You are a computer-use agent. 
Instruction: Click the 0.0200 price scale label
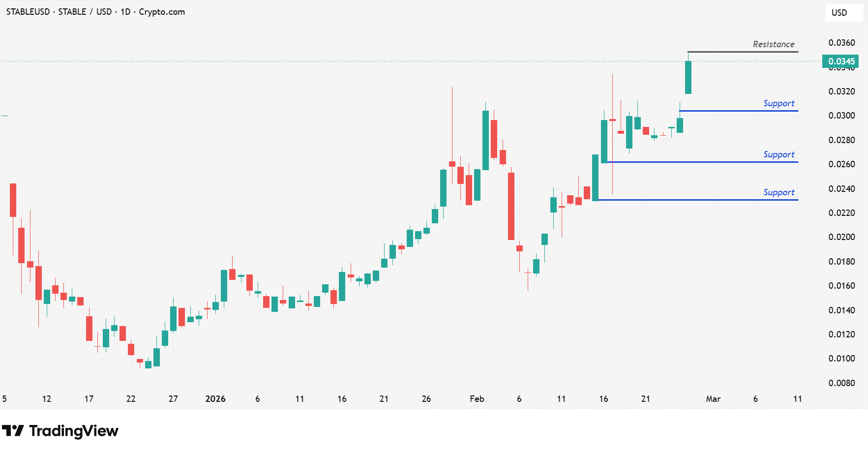[841, 237]
